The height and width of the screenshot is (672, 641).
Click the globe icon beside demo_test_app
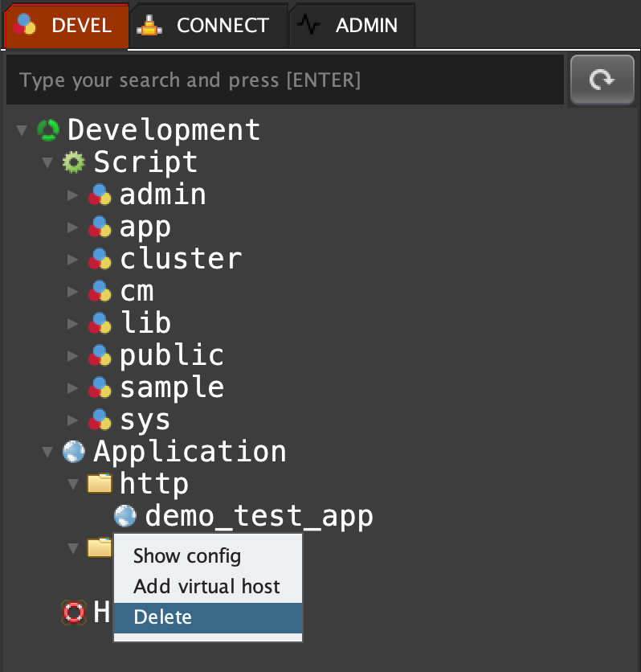click(125, 515)
